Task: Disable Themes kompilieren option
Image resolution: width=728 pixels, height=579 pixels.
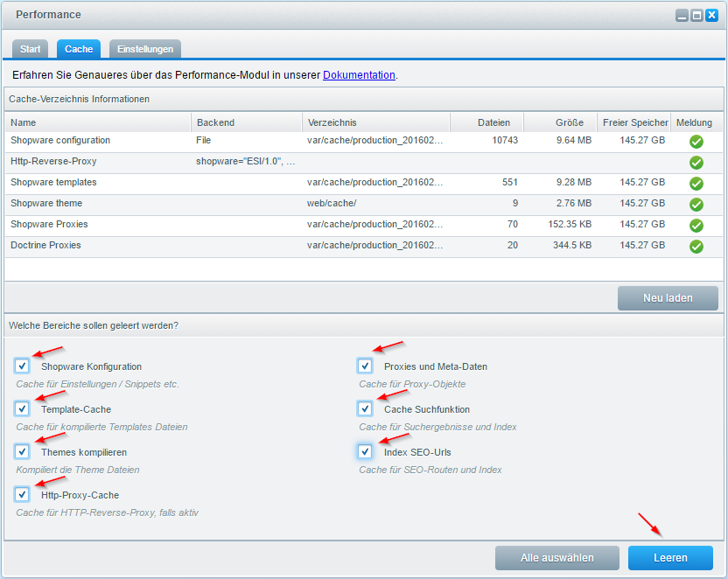Action: point(22,451)
